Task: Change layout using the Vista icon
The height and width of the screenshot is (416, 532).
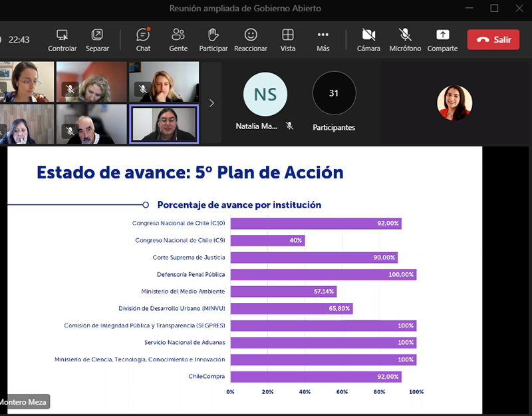Action: click(288, 35)
